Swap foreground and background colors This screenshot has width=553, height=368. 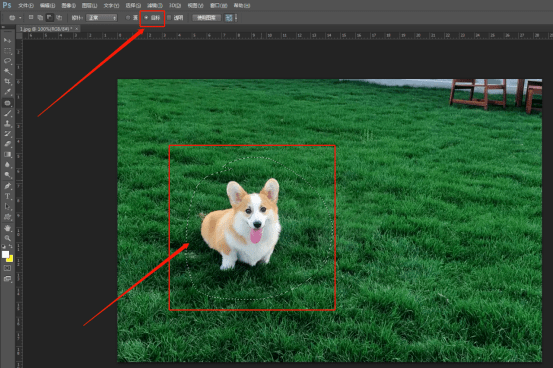click(x=11, y=246)
